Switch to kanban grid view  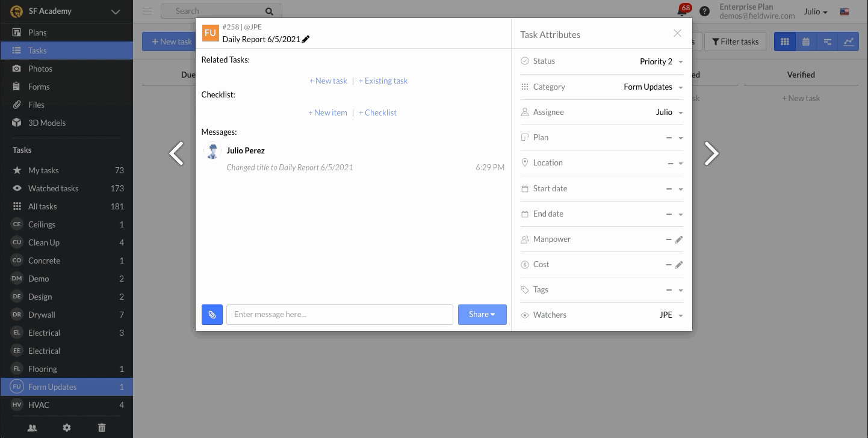coord(784,42)
